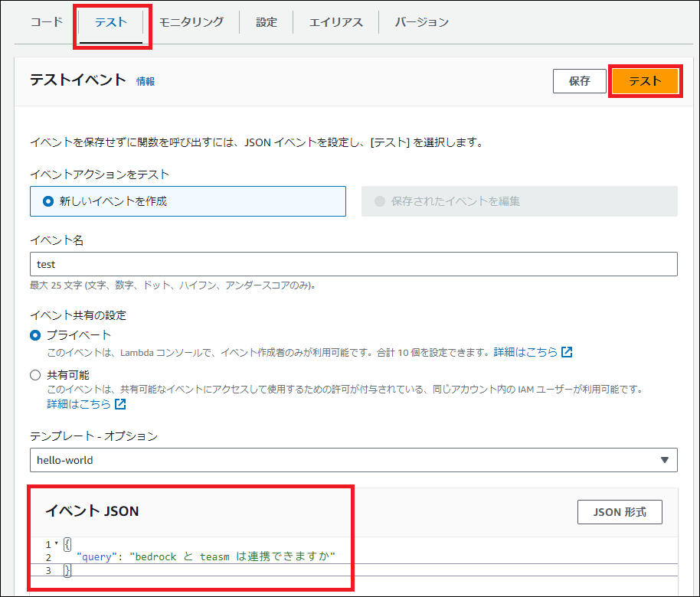
Task: Select 保存されたイベントを編集 radio option
Action: (x=380, y=202)
